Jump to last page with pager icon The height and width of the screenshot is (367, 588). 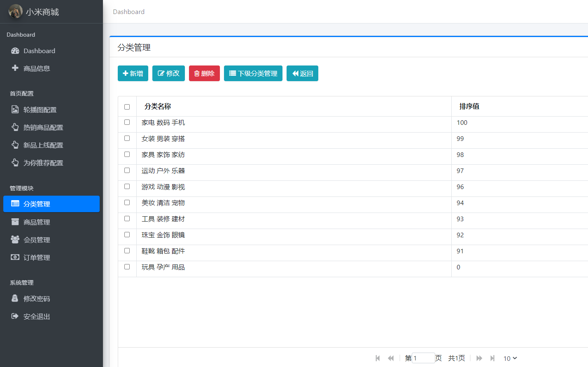click(x=492, y=358)
